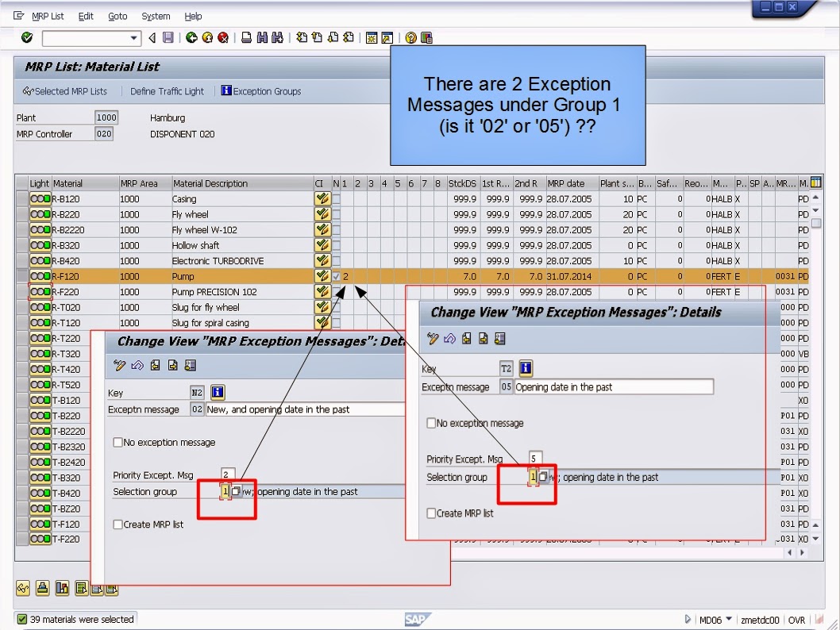This screenshot has height=630, width=840.
Task: Go to Last Page icon
Action: [x=349, y=37]
